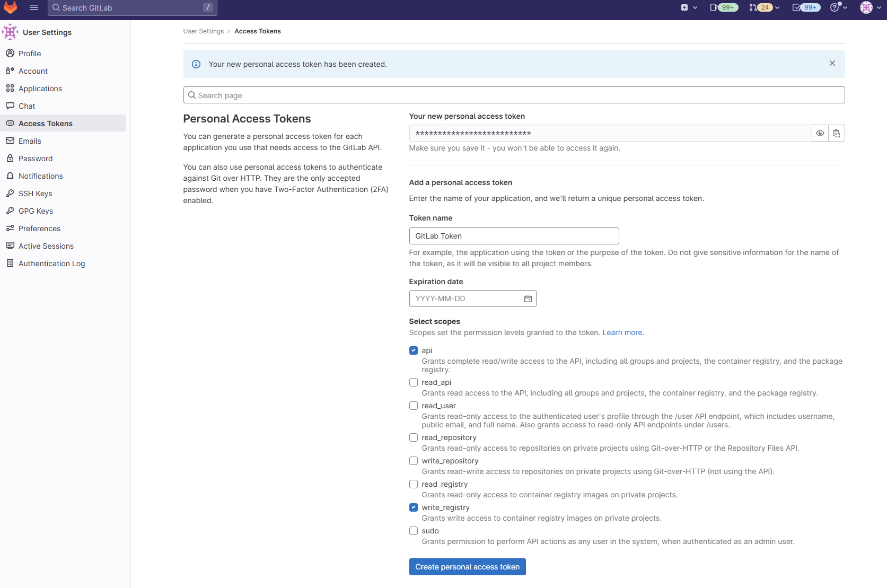Uncheck the write_registry scope

click(413, 507)
